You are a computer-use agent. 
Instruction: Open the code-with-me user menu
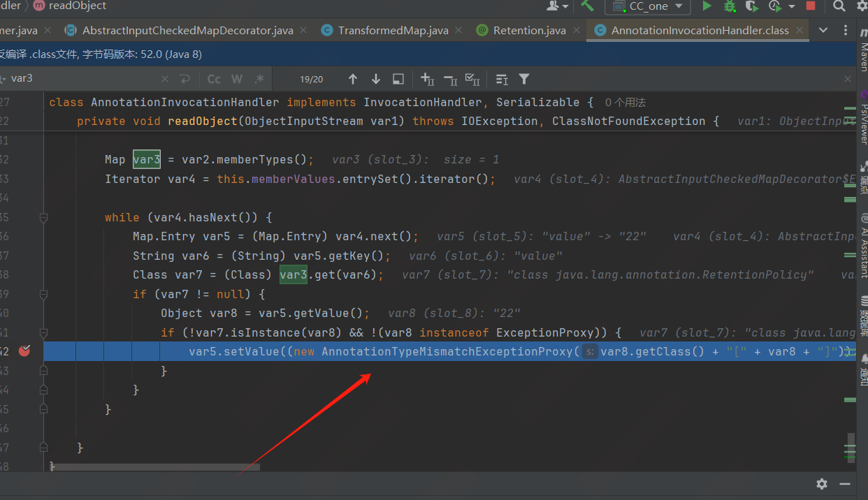(557, 6)
